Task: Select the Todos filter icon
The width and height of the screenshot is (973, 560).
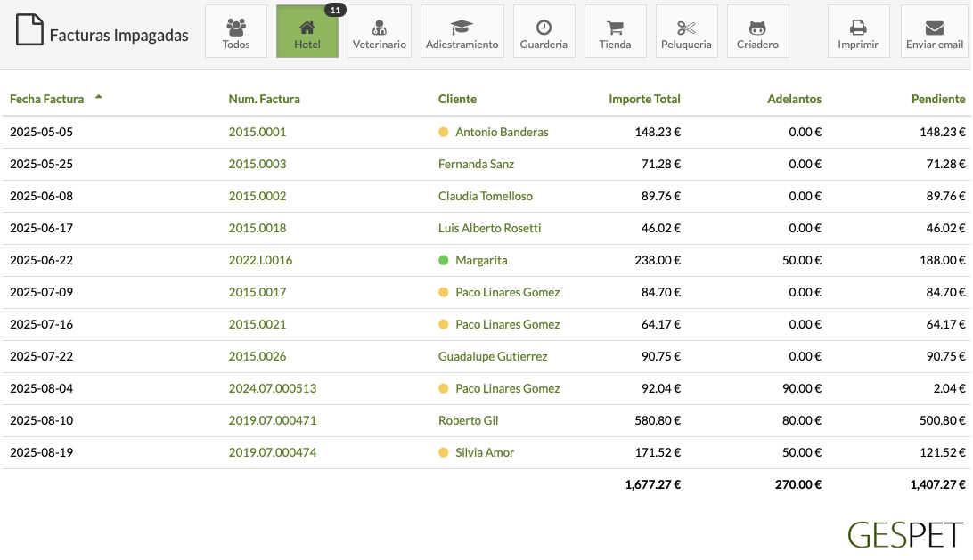Action: coord(236,28)
